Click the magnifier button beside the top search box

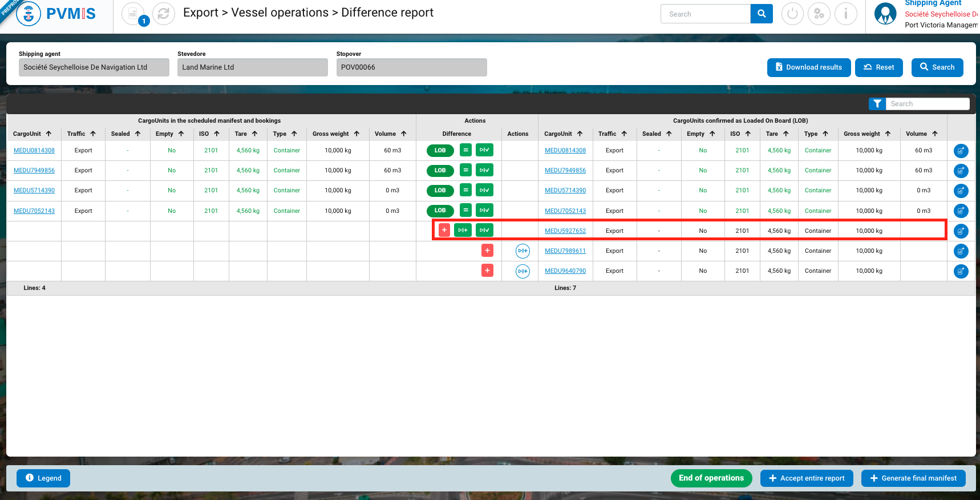[x=762, y=14]
